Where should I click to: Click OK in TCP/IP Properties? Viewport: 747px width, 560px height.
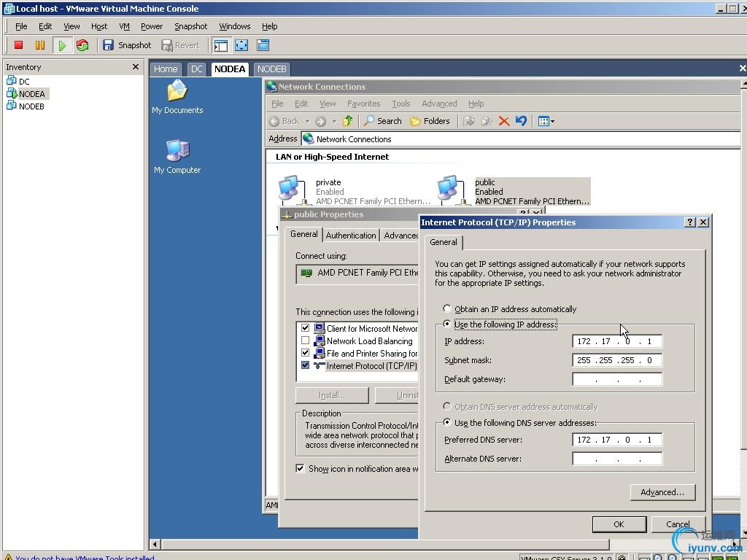tap(619, 524)
